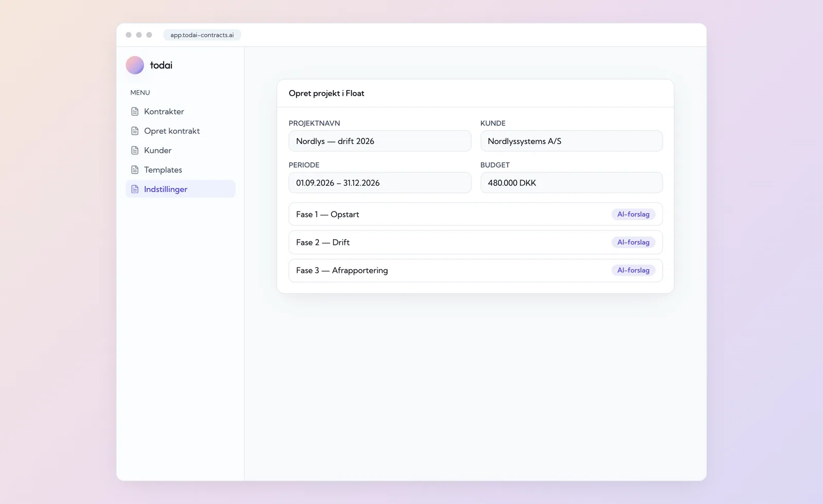The image size is (823, 504).
Task: Click the todai brand name text
Action: point(161,65)
